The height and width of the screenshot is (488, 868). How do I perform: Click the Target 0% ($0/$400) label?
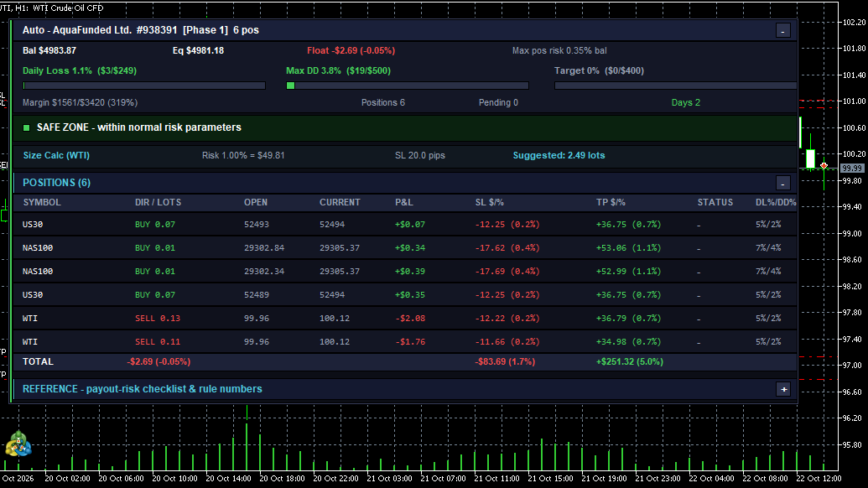point(599,70)
